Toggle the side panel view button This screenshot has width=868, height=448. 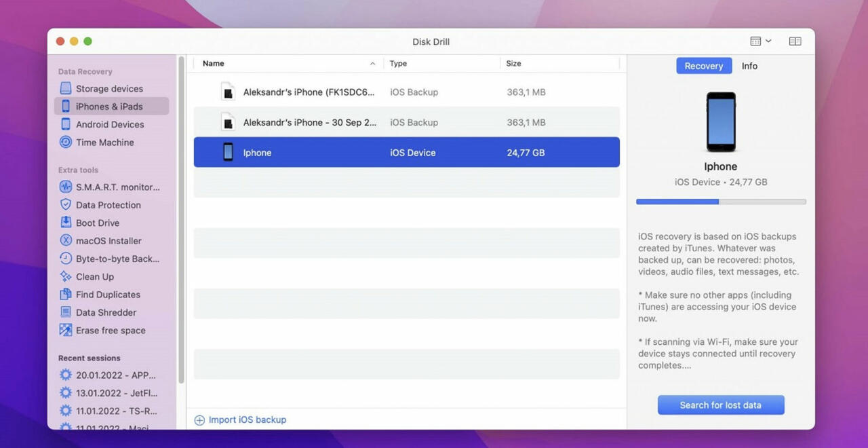coord(795,41)
